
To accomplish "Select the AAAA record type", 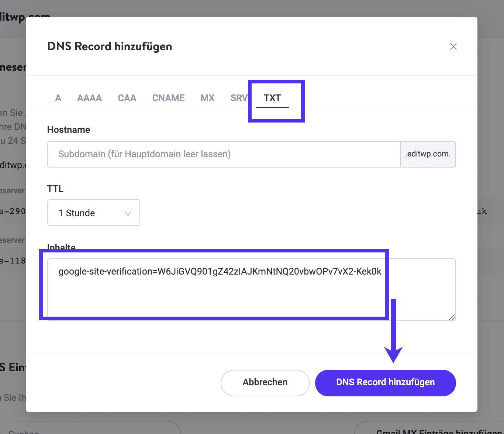I will pyautogui.click(x=89, y=98).
